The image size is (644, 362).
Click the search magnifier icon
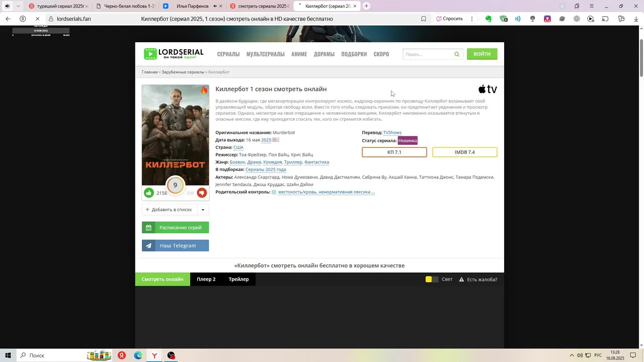pos(457,54)
